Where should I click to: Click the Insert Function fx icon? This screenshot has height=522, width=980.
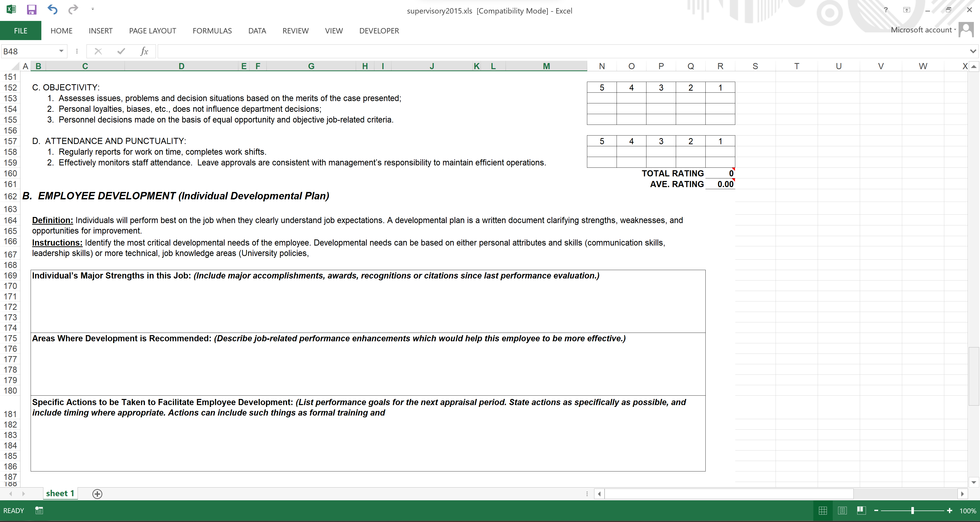(x=144, y=51)
